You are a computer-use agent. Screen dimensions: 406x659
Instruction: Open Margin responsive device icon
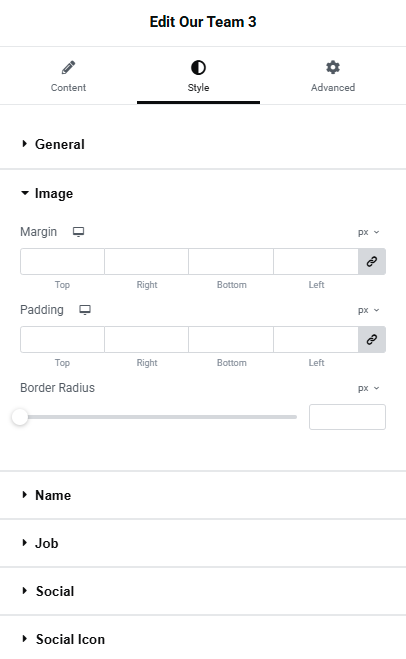[x=79, y=232]
